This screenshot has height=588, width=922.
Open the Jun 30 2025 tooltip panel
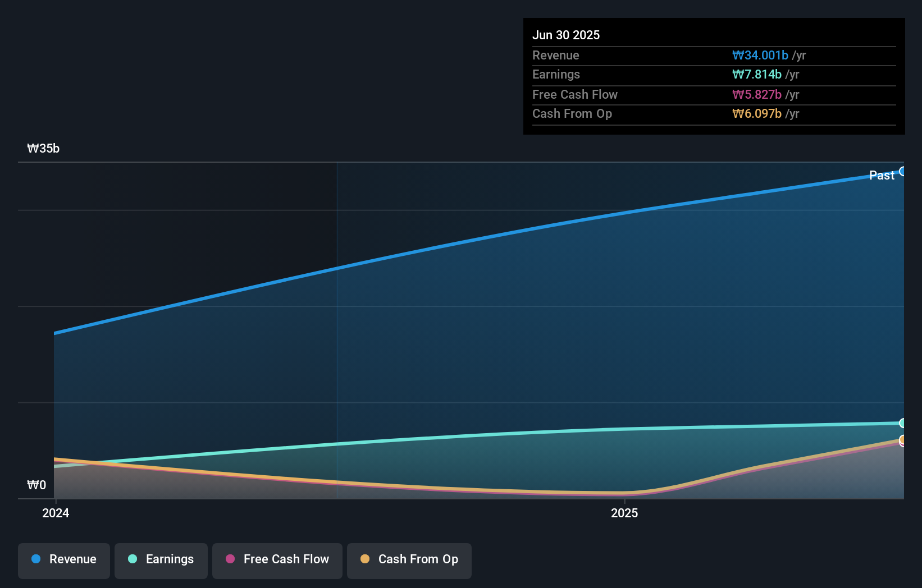coord(714,76)
